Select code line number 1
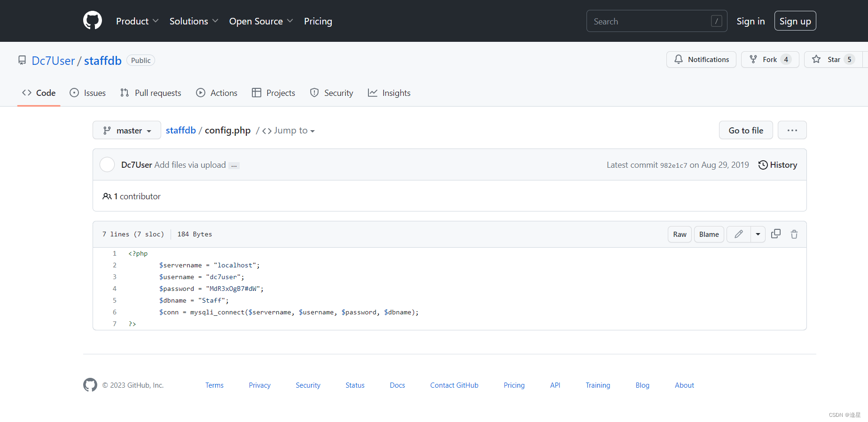This screenshot has width=868, height=422. point(114,253)
